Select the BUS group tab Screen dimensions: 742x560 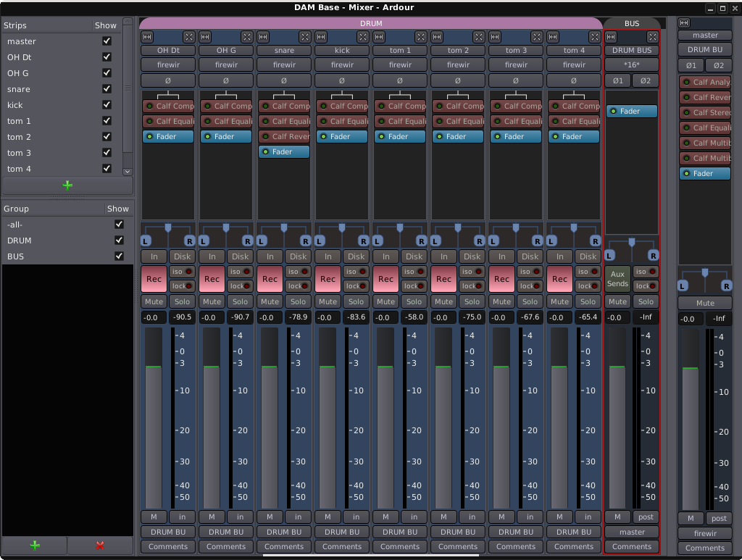632,23
